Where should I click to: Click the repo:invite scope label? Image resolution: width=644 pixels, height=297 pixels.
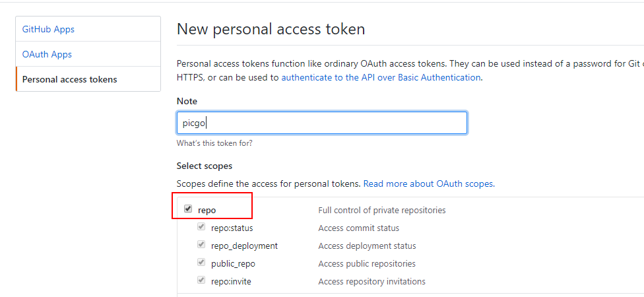231,281
